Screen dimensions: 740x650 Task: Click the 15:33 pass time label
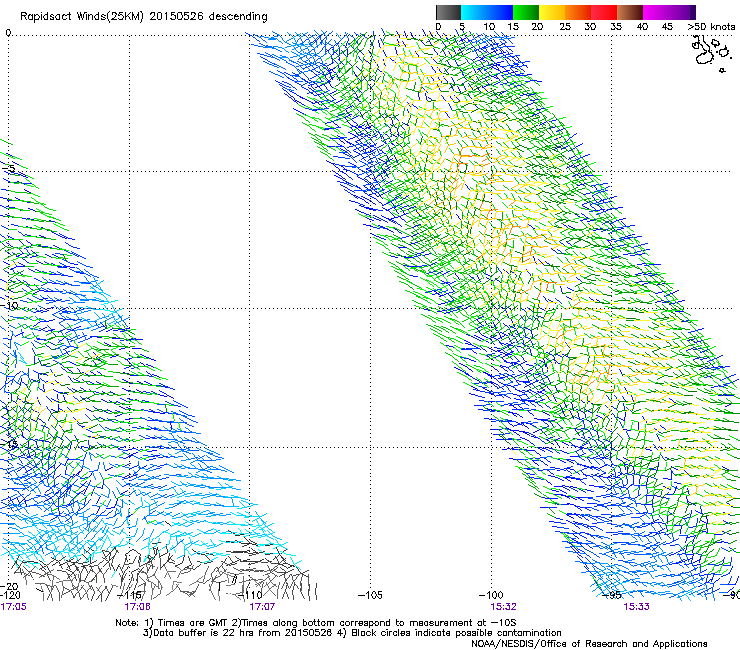[636, 607]
